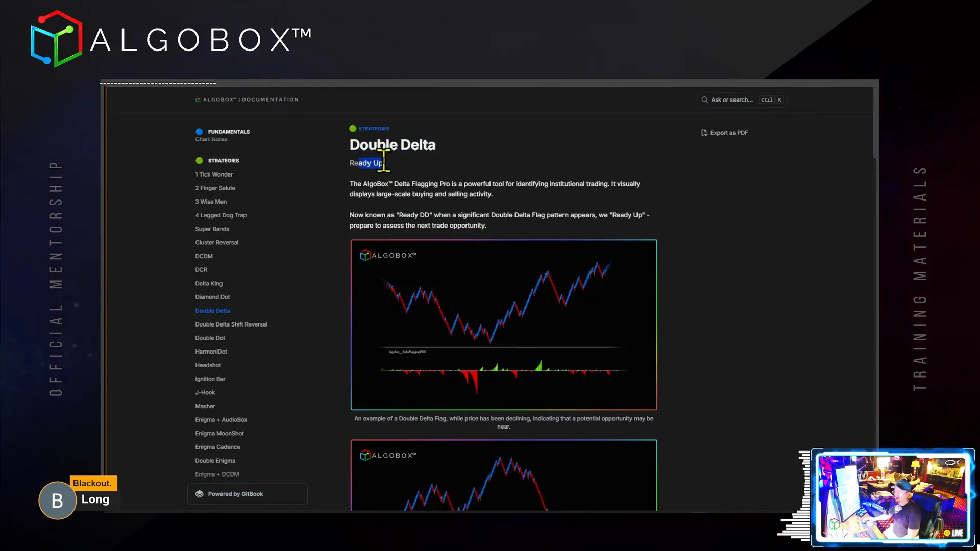Open Delta King strategy

[209, 284]
